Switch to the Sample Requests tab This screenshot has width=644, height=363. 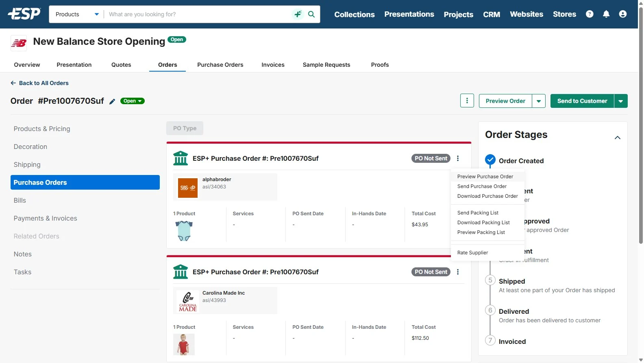326,65
